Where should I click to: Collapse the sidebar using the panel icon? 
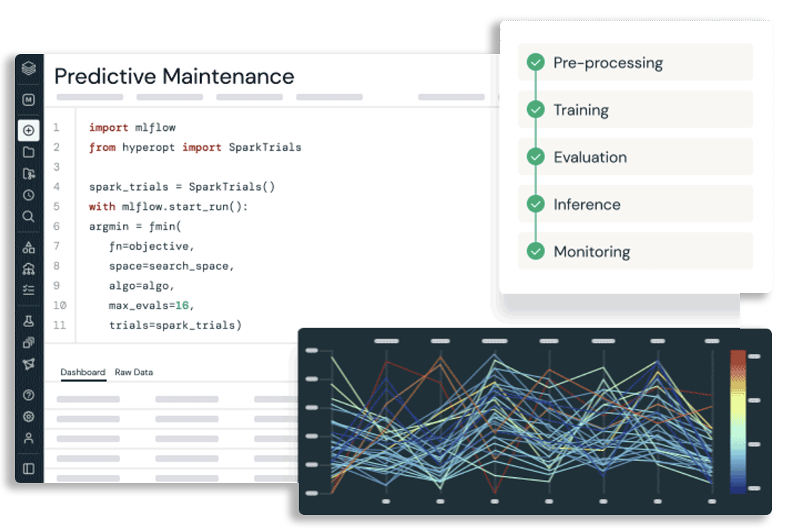[x=29, y=469]
